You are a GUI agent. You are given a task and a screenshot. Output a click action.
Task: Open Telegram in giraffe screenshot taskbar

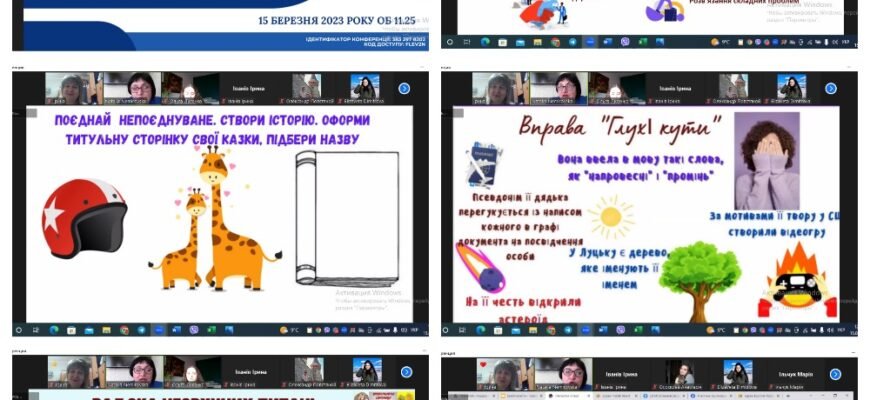click(x=141, y=330)
